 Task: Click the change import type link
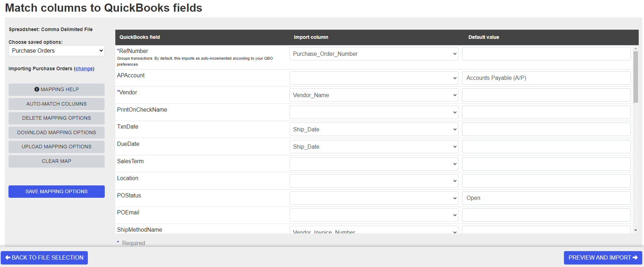coord(84,69)
